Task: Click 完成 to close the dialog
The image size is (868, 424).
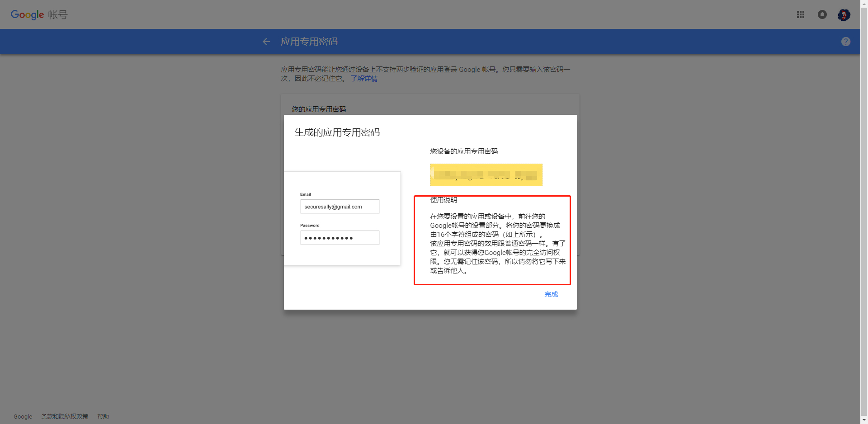Action: [x=551, y=294]
